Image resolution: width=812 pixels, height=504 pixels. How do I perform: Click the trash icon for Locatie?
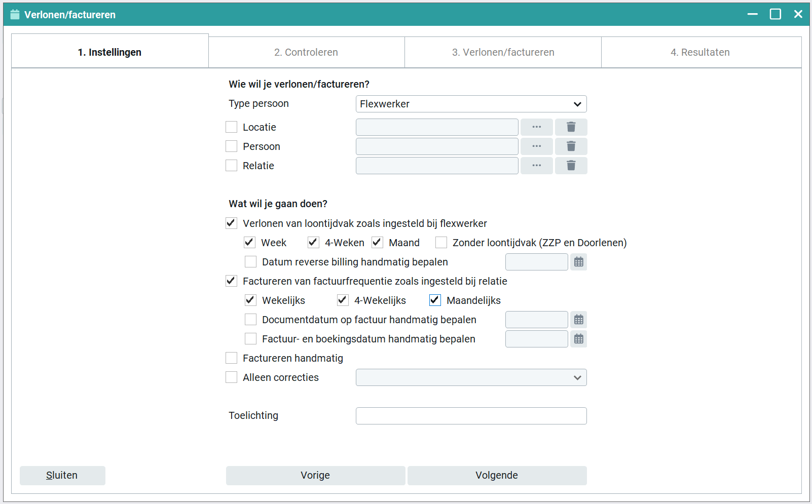pyautogui.click(x=571, y=127)
